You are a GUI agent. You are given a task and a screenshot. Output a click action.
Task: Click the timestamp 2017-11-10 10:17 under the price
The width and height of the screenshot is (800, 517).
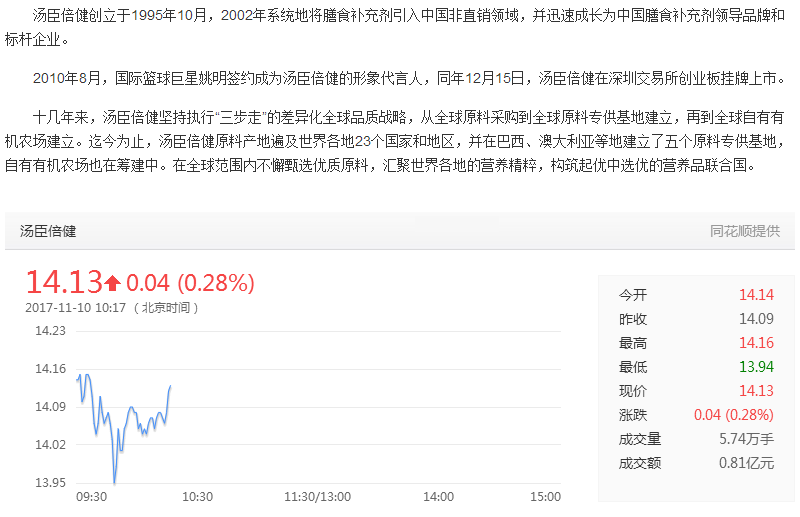pyautogui.click(x=75, y=307)
